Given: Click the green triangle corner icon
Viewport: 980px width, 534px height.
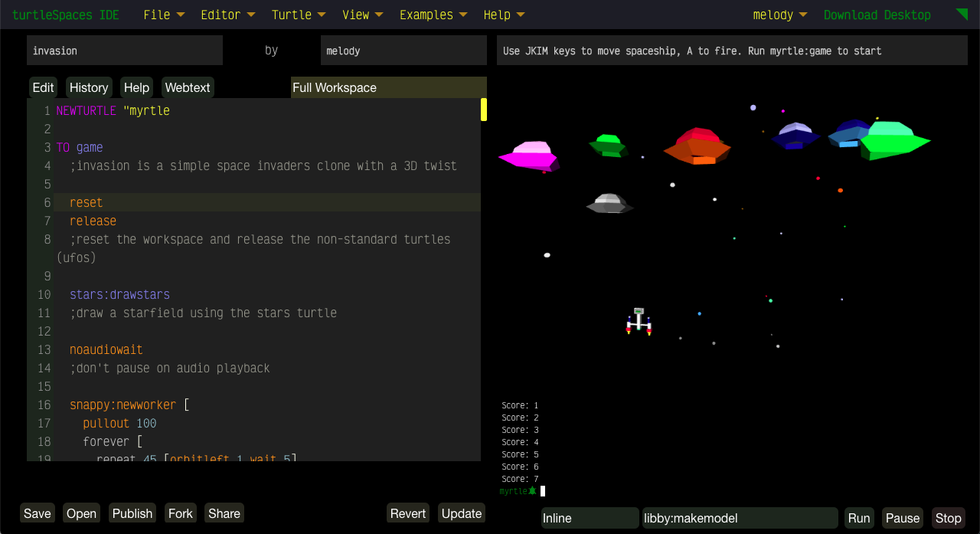Looking at the screenshot, I should coord(962,14).
